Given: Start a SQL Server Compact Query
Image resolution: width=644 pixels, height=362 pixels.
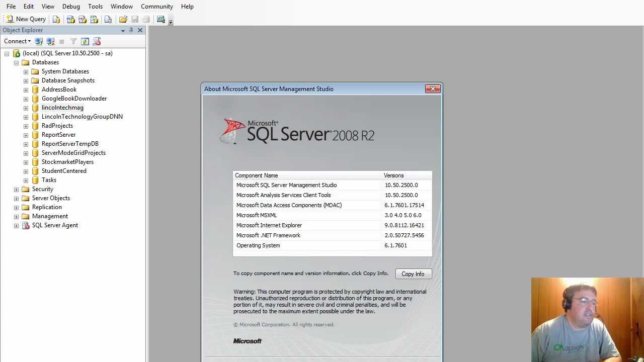Looking at the screenshot, I should pos(108,19).
